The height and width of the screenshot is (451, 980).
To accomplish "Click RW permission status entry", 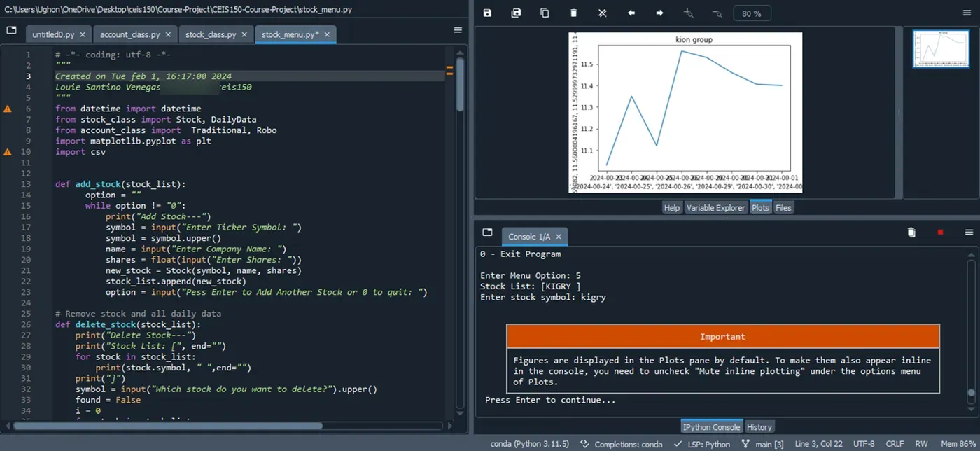I will pos(921,444).
